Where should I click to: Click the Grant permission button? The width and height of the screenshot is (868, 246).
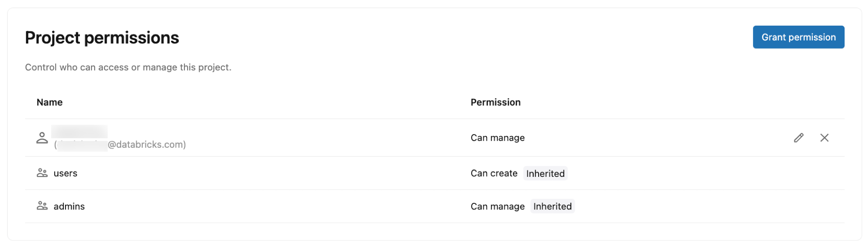point(798,37)
